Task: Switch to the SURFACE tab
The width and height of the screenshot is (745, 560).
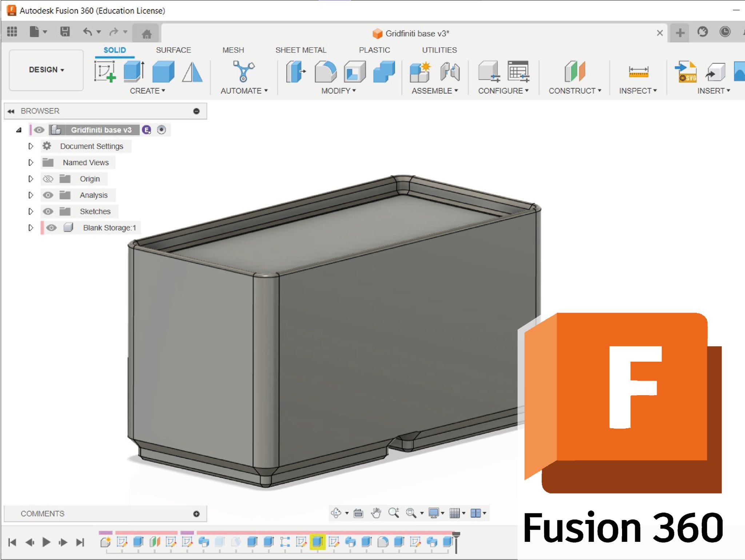Action: coord(174,50)
